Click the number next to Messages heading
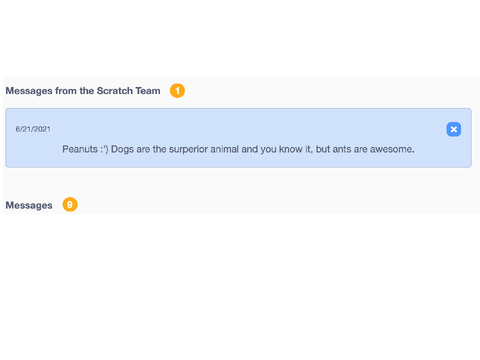This screenshot has width=480, height=360. click(x=70, y=205)
